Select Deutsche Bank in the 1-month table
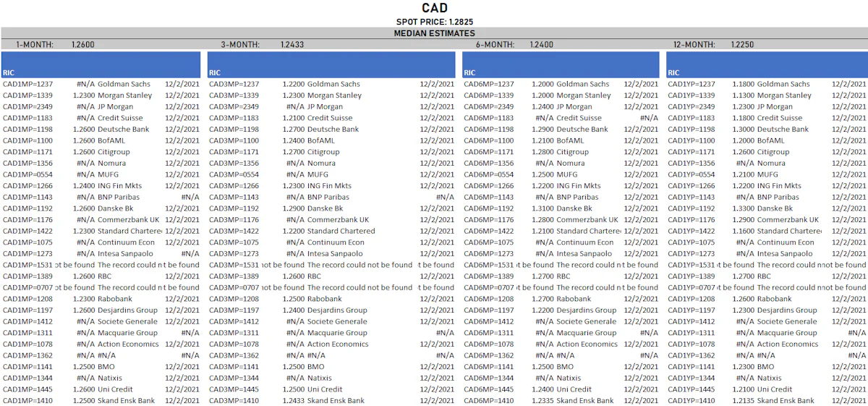 pyautogui.click(x=123, y=130)
